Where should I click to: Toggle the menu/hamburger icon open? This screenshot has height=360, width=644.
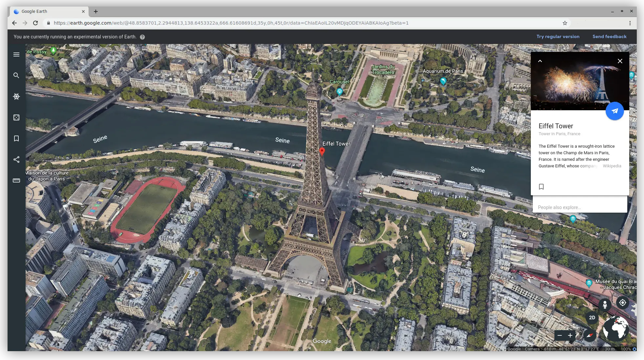click(x=16, y=54)
